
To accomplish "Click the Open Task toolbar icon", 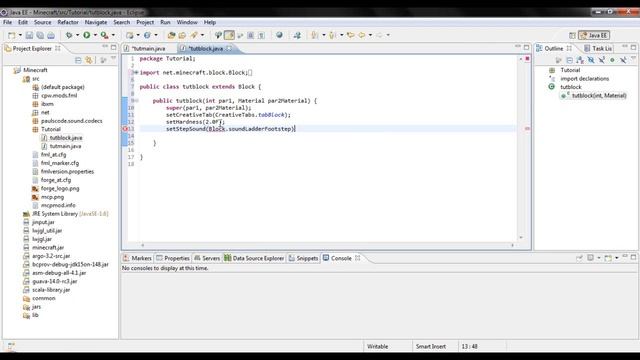I will coord(182,36).
